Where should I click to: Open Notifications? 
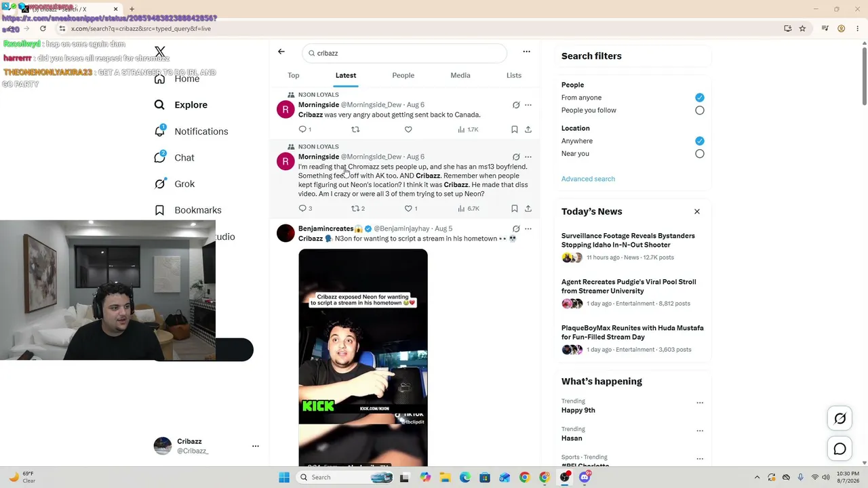(x=191, y=131)
